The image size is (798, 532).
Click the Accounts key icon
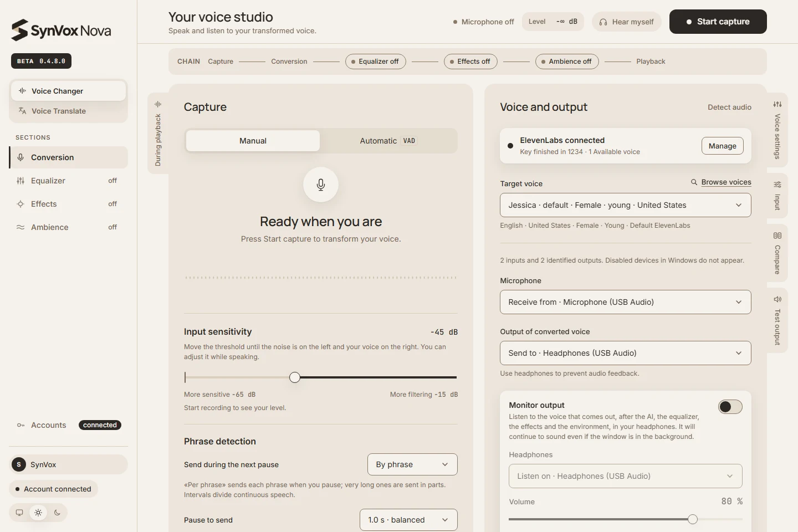[x=21, y=425]
